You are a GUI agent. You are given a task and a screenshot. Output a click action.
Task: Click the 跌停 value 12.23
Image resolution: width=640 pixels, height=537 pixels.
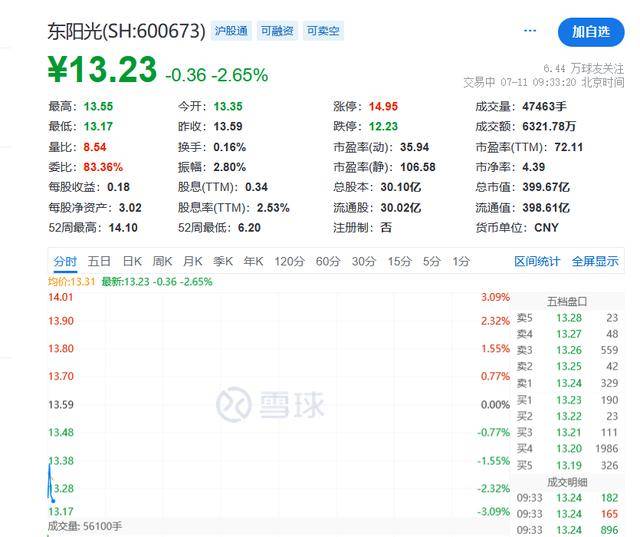pyautogui.click(x=383, y=126)
